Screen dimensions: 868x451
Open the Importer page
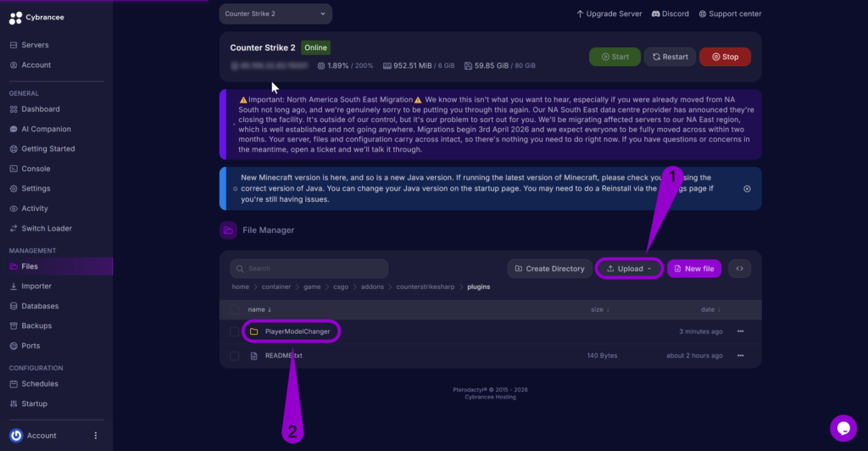click(x=36, y=286)
